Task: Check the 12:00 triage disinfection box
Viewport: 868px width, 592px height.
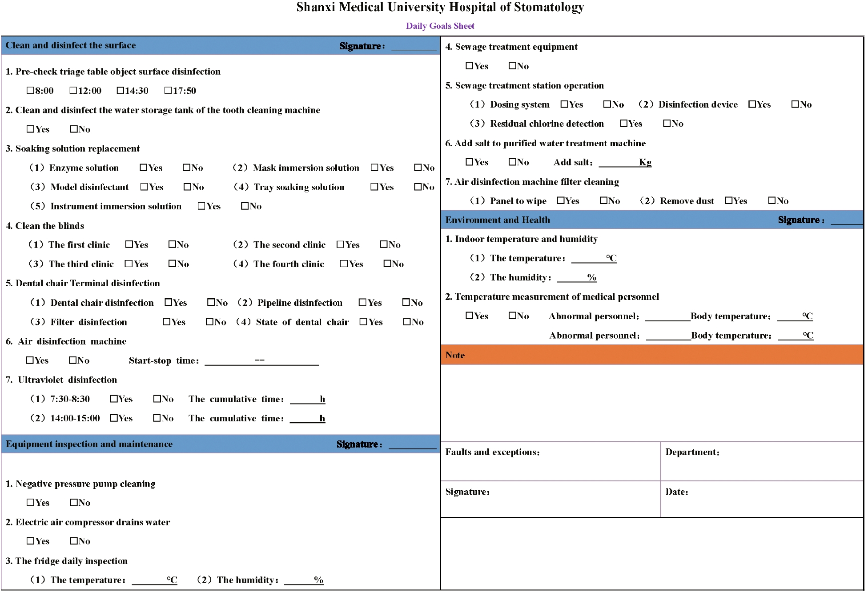Action: (x=73, y=91)
